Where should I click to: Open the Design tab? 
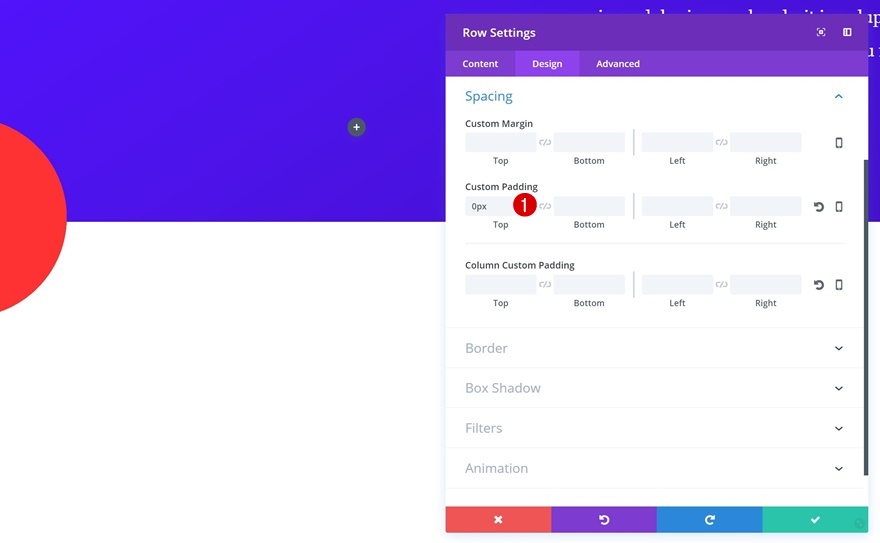pos(547,64)
